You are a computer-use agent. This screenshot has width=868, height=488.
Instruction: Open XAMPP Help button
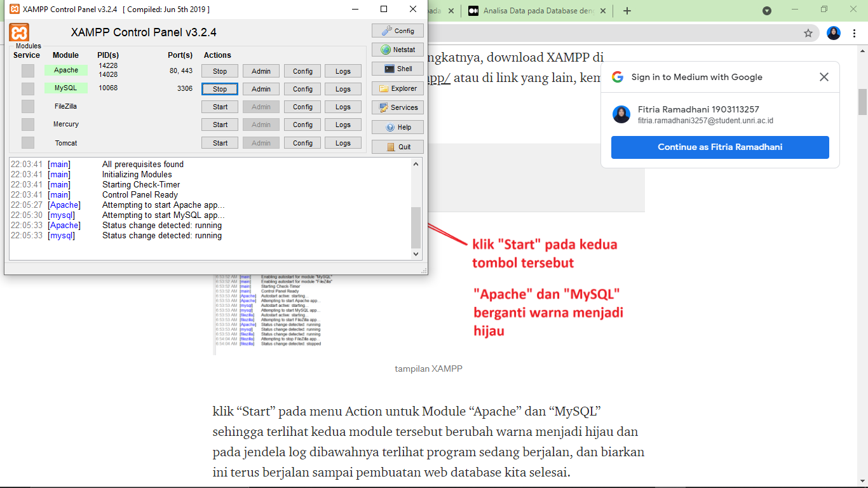pyautogui.click(x=398, y=127)
